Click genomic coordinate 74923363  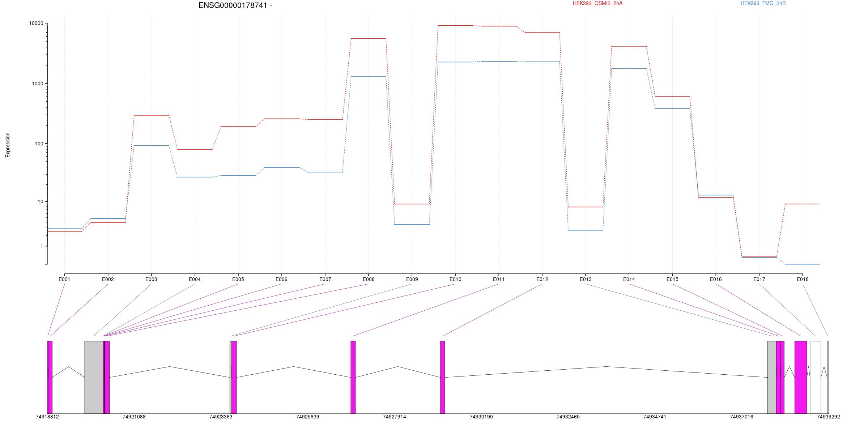[x=221, y=417]
